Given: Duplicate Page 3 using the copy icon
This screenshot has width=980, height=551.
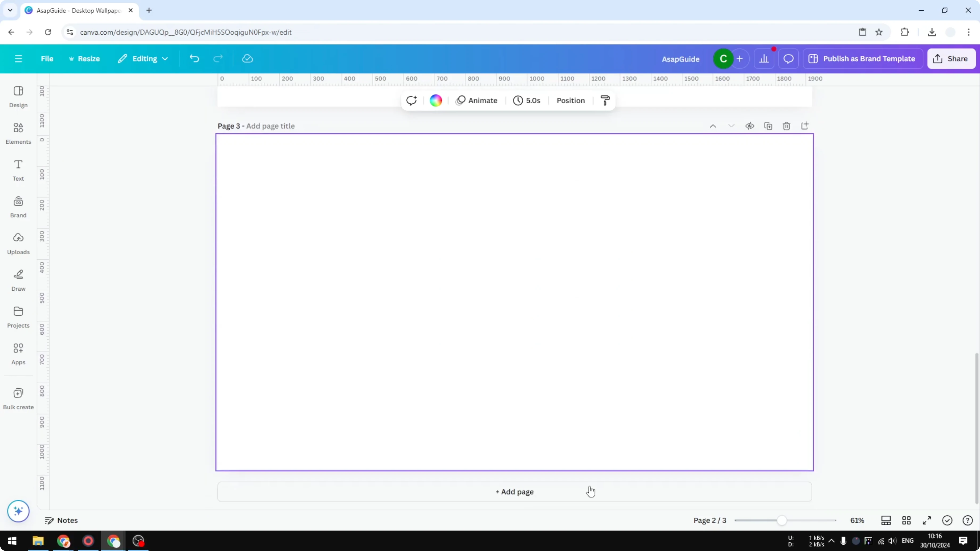Looking at the screenshot, I should pos(768,126).
